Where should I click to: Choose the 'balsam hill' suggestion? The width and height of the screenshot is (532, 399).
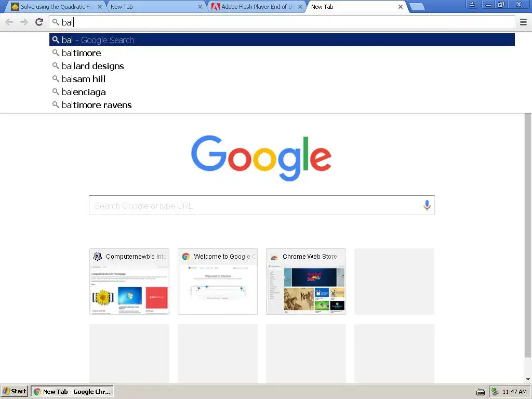[282, 79]
